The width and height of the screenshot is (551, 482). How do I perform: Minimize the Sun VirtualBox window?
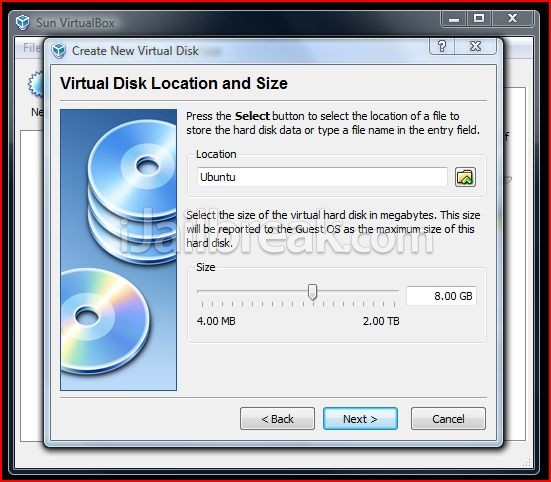[x=454, y=19]
